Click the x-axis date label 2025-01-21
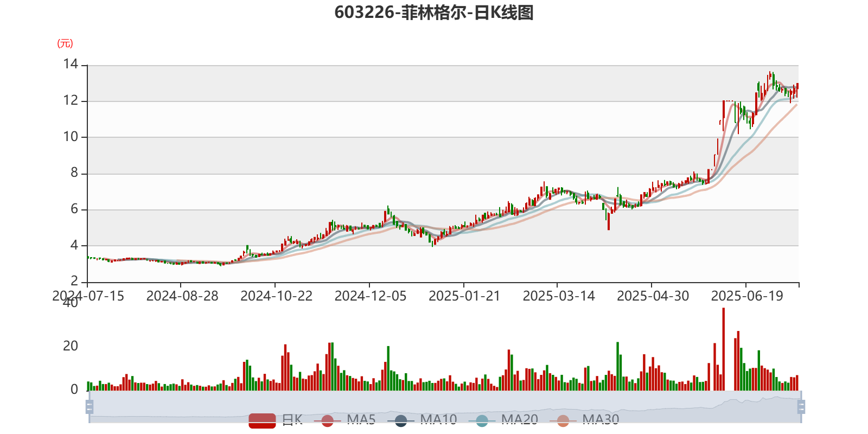The width and height of the screenshot is (868, 434). (x=464, y=296)
